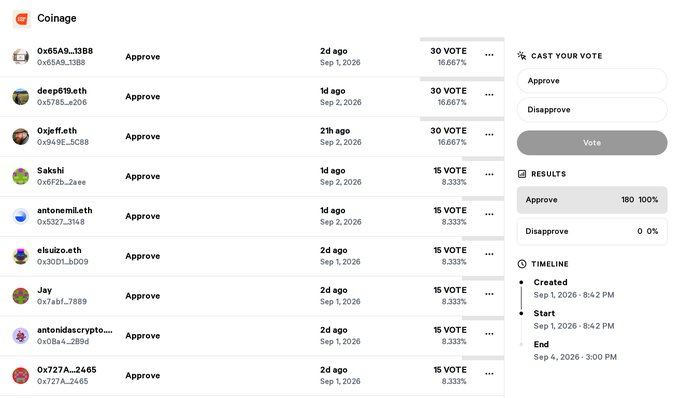Open 0xjeff.eth profile name
The height and width of the screenshot is (398, 680).
57,131
